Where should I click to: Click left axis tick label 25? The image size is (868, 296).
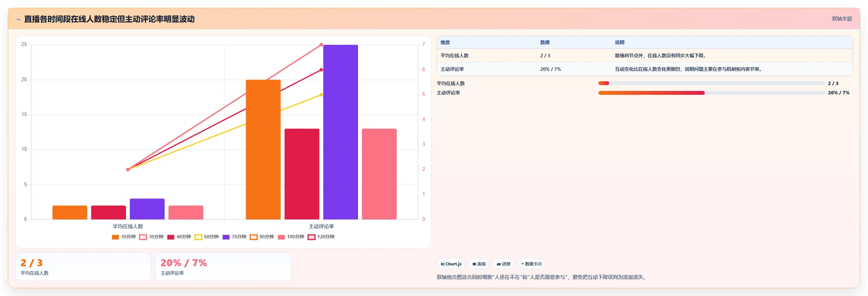24,44
